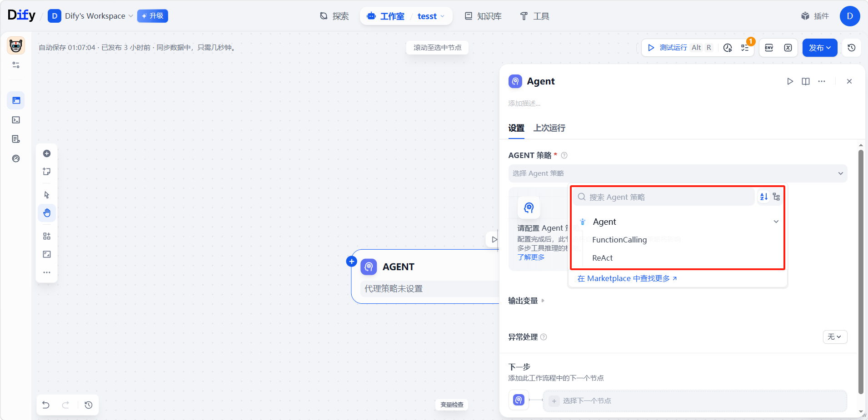The image size is (868, 420).
Task: Open 选择 Agent 策略 dropdown
Action: tap(678, 173)
